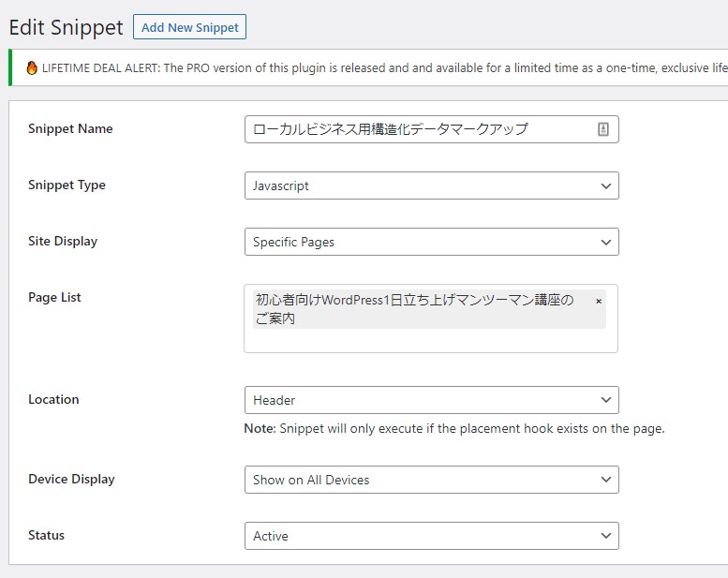Open the Location dropdown set to Header
The height and width of the screenshot is (578, 728).
[431, 400]
